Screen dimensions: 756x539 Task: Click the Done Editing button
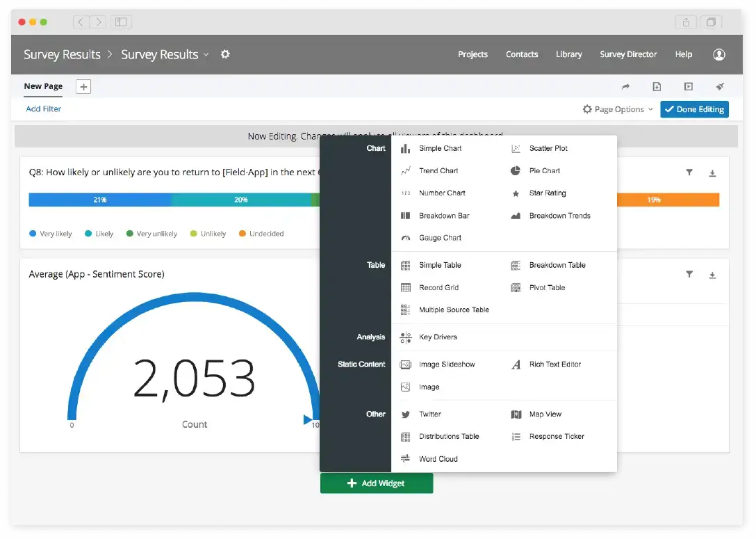pyautogui.click(x=694, y=109)
